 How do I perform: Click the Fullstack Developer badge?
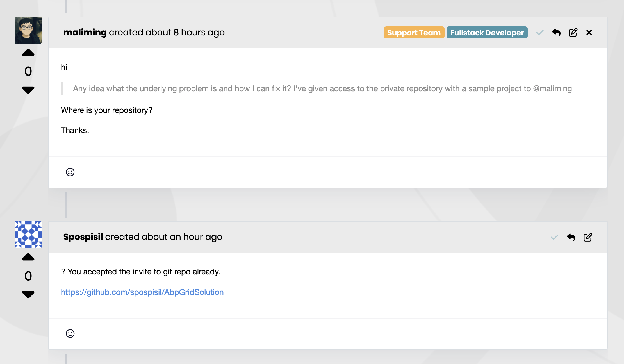[487, 33]
